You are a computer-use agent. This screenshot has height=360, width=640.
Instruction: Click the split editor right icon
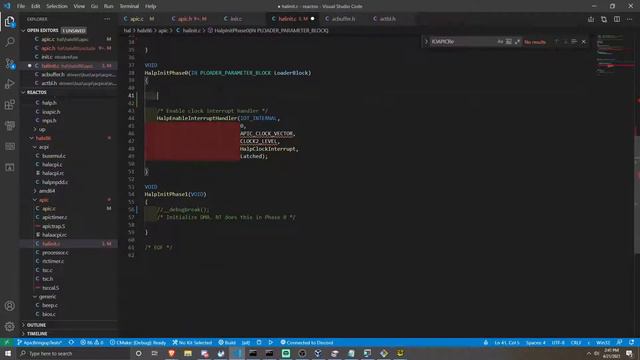tap(617, 19)
